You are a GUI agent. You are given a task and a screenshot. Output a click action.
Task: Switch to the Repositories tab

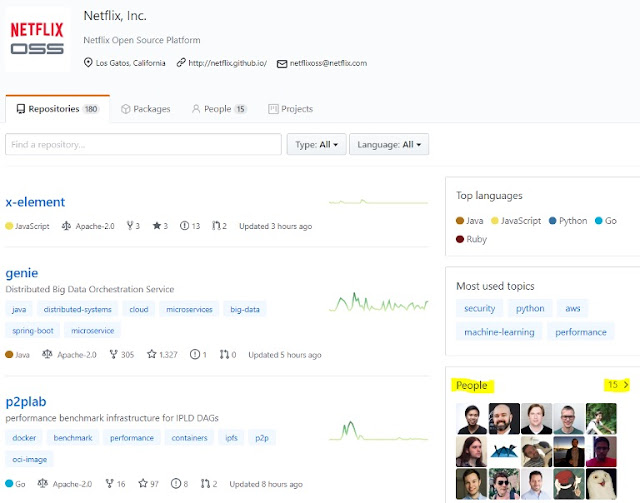click(x=58, y=109)
